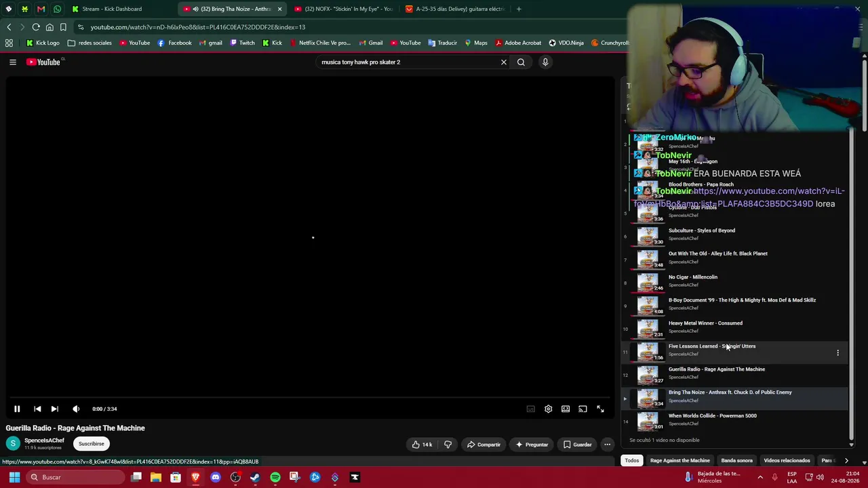Pause the video playback
Image resolution: width=868 pixels, height=488 pixels.
point(17,409)
